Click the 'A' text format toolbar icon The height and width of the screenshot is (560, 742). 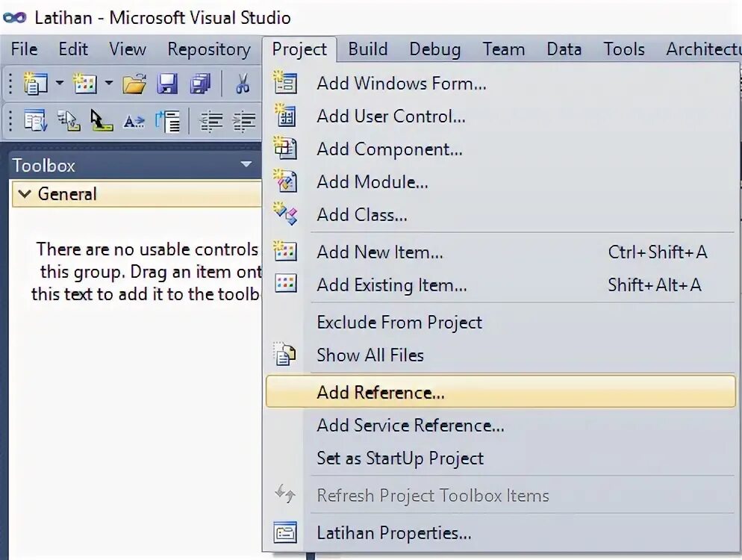[x=134, y=122]
